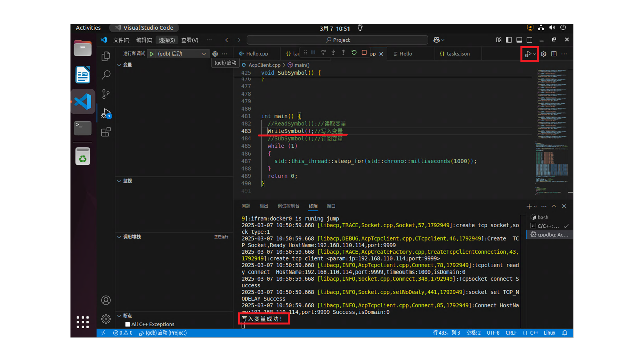Open Source Control in activity bar
This screenshot has width=644, height=362.
pyautogui.click(x=106, y=94)
